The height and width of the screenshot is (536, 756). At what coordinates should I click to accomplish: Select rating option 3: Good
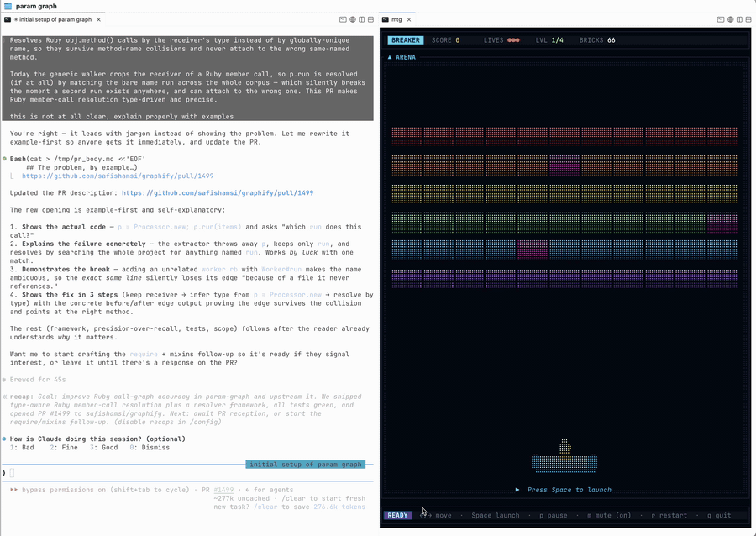pyautogui.click(x=103, y=447)
